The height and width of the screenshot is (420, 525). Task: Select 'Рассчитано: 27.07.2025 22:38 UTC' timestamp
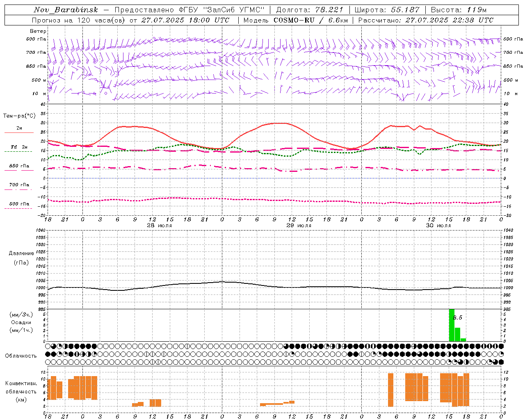point(426,20)
